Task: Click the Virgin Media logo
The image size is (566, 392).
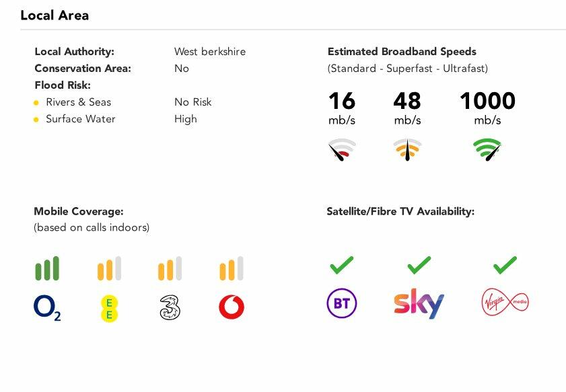Action: tap(505, 303)
